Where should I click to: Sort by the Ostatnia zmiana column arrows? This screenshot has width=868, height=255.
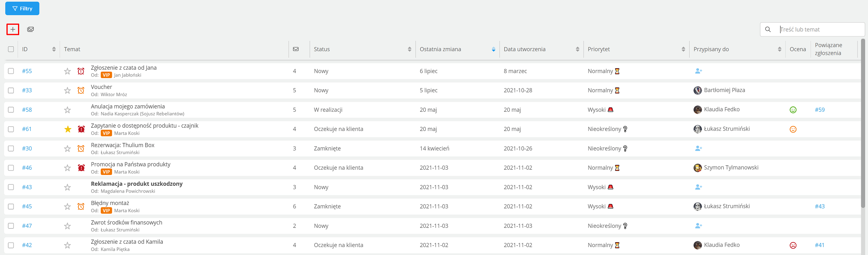coord(493,49)
